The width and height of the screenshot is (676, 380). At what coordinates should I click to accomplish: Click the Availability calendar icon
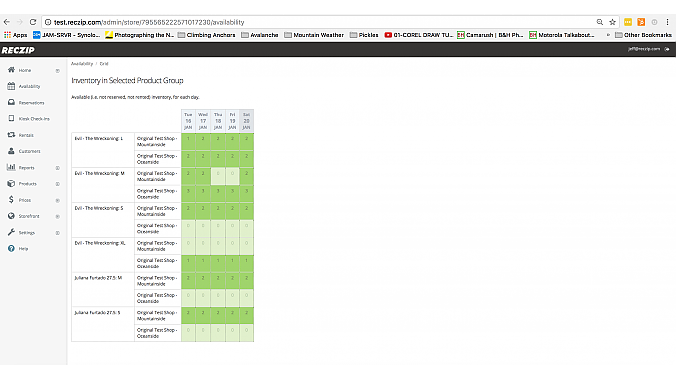11,86
